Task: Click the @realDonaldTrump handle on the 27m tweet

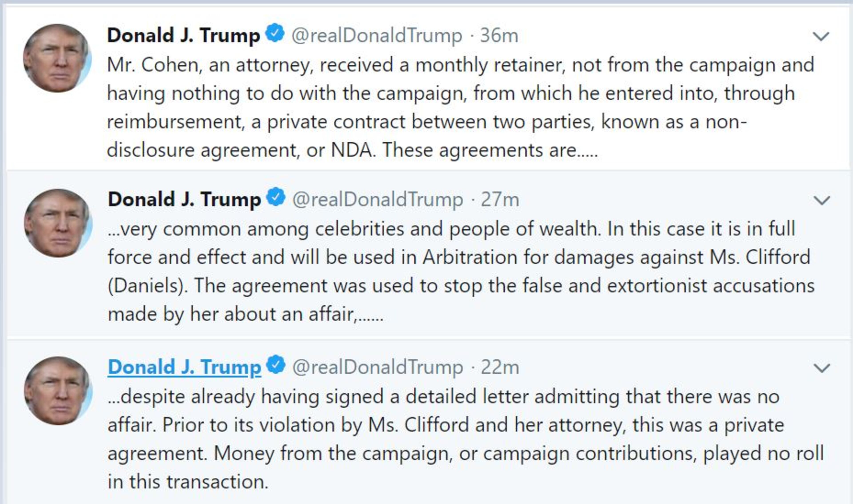Action: click(377, 200)
